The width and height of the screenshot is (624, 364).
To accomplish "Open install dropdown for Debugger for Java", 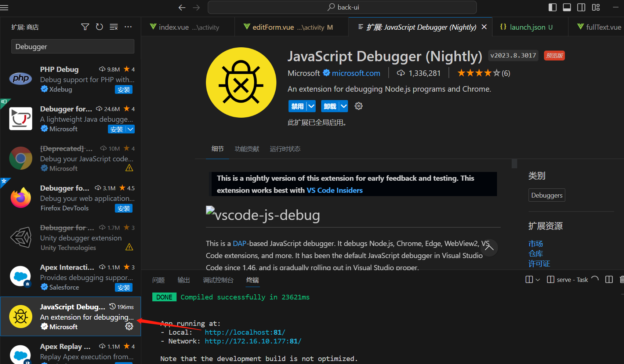I will point(130,129).
